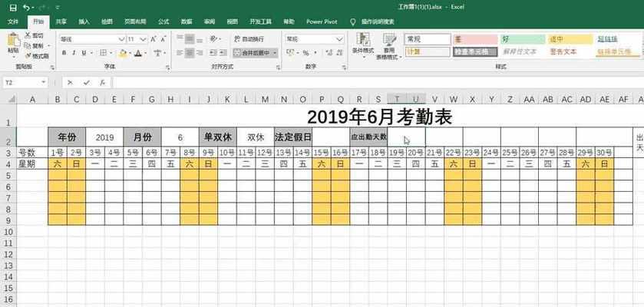Select column header W

coord(454,99)
